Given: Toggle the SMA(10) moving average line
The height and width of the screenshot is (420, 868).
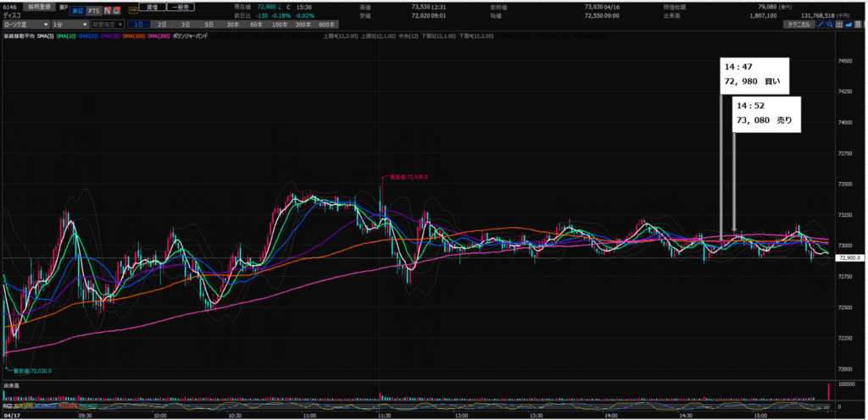Looking at the screenshot, I should tap(66, 36).
